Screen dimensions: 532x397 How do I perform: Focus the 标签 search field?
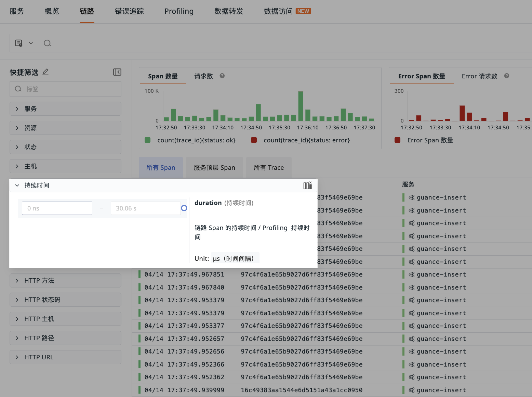tap(65, 89)
